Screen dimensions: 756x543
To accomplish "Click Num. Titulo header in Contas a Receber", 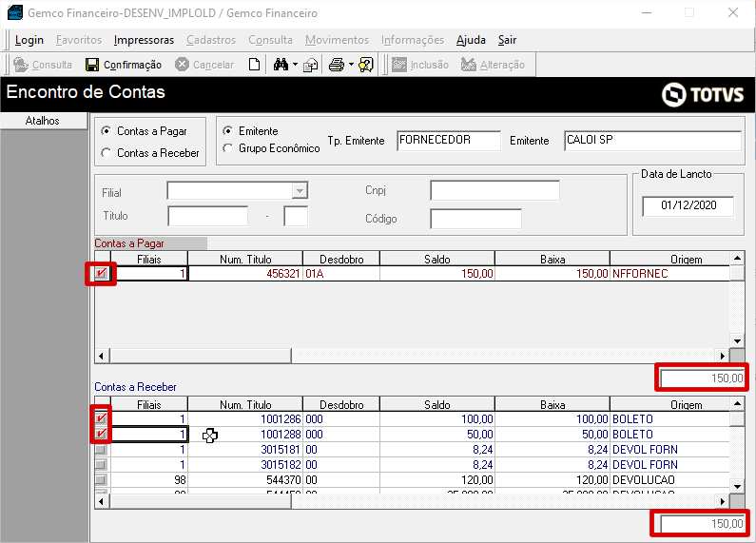I will pyautogui.click(x=245, y=404).
